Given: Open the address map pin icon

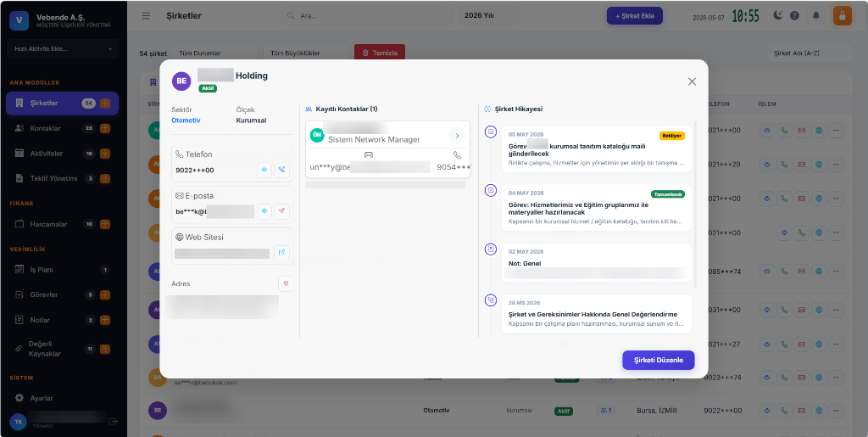Looking at the screenshot, I should coord(286,283).
